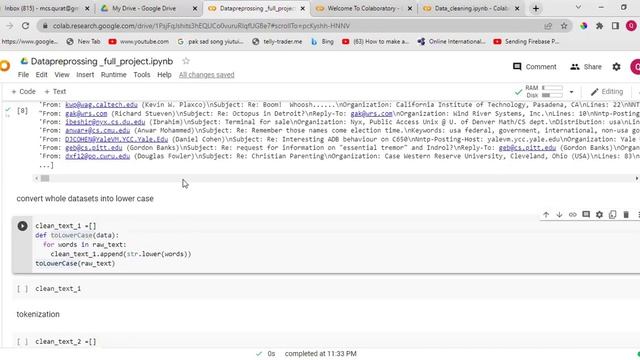The width and height of the screenshot is (640, 360).
Task: Open New Tab bookmark
Action: [x=84, y=42]
